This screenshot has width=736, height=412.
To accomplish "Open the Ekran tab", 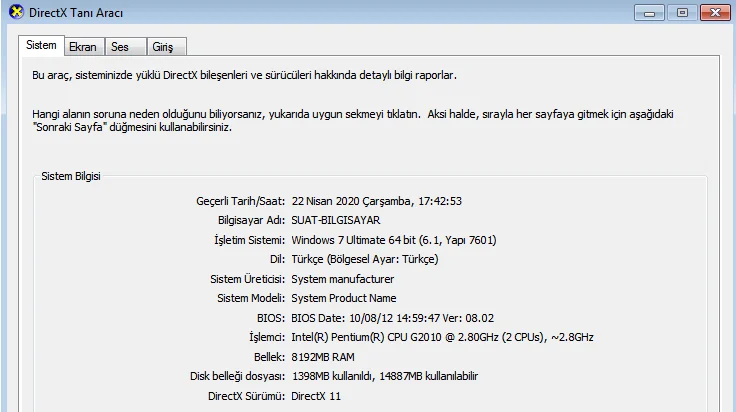I will click(84, 47).
